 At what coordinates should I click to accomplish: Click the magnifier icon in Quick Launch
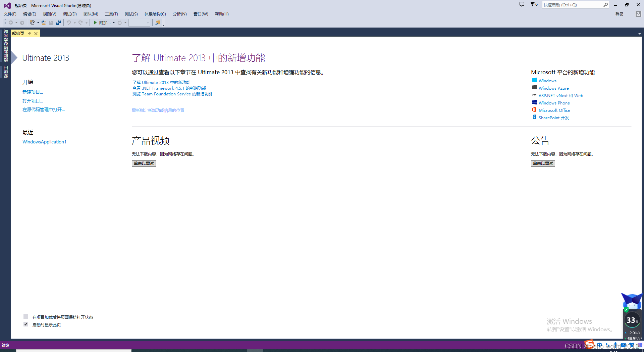[605, 5]
